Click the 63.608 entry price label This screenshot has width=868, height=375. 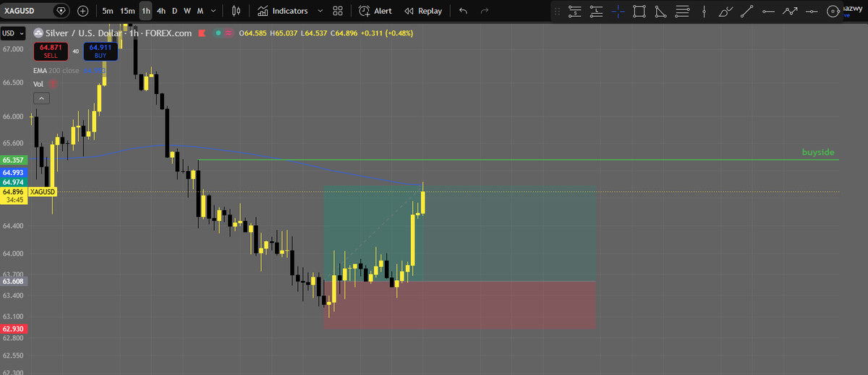click(14, 281)
